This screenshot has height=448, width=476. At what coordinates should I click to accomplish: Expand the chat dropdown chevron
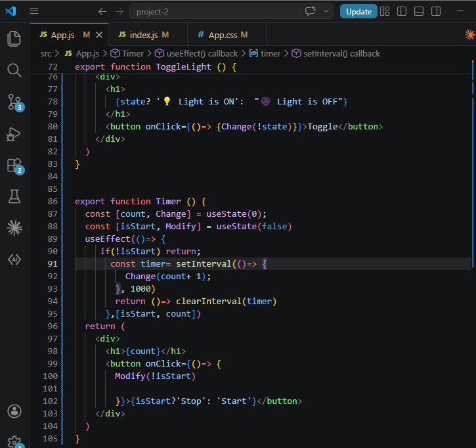326,12
